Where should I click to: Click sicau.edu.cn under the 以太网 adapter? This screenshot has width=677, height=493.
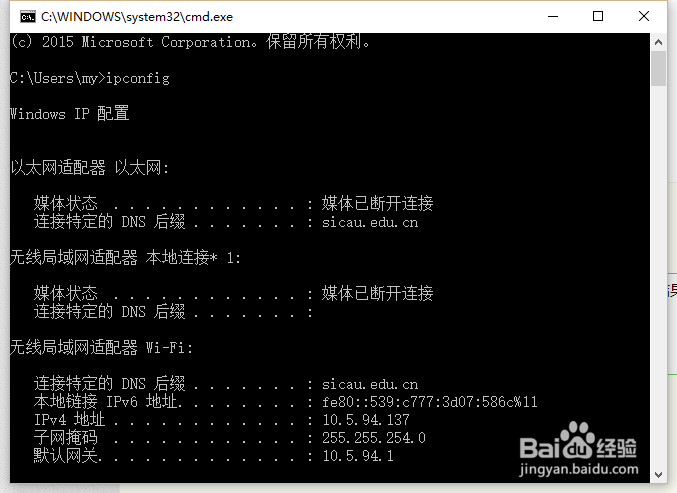click(x=370, y=222)
